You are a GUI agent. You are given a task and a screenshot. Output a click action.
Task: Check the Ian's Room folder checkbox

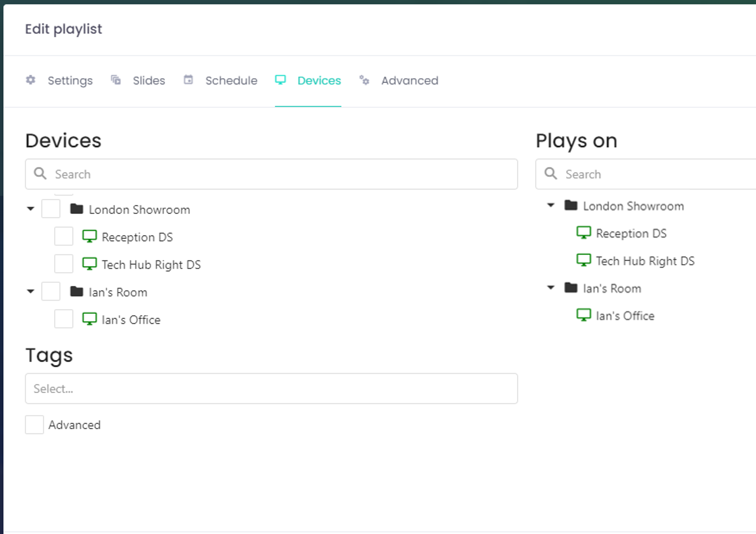coord(51,291)
